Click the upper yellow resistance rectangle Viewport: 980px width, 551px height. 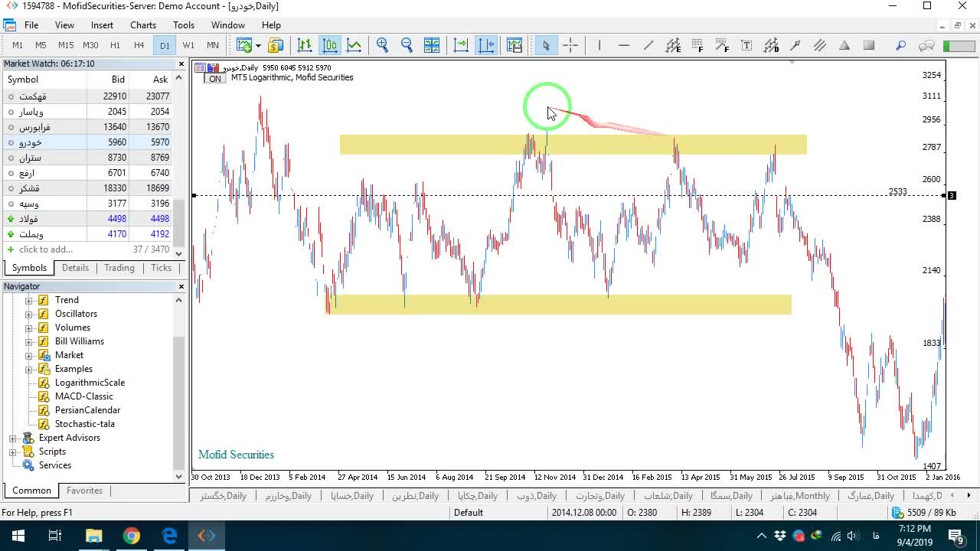[573, 145]
